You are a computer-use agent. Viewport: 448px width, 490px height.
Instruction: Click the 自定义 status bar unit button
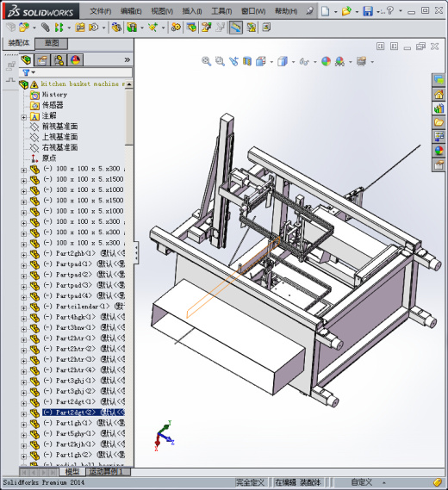pos(361,482)
